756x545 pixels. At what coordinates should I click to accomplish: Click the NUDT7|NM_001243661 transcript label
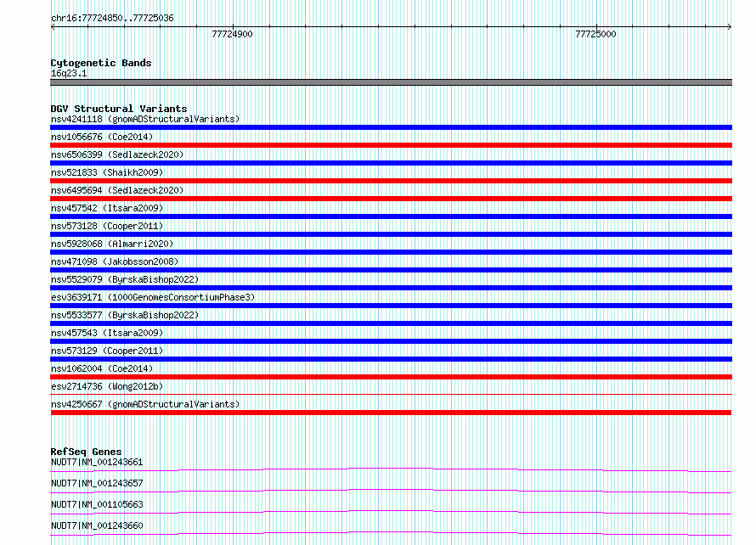[97, 462]
